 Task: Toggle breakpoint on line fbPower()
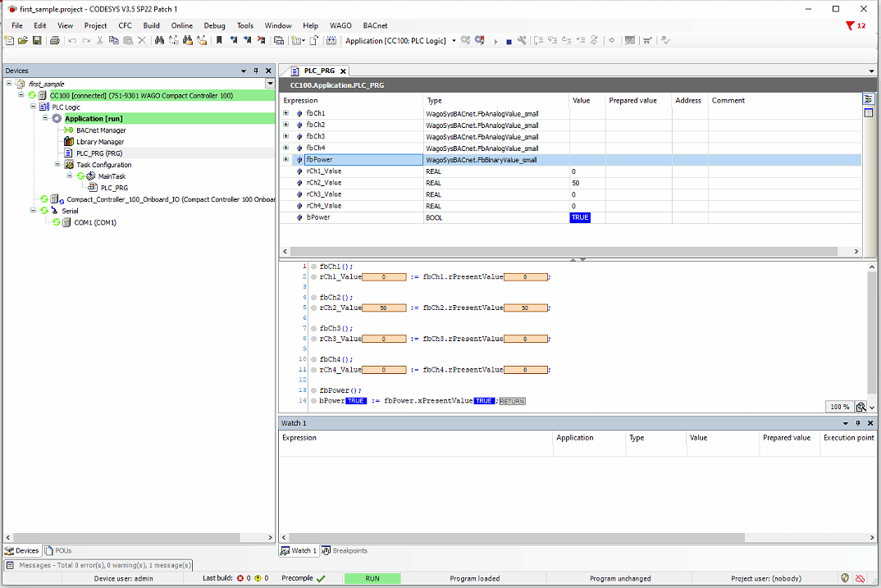click(x=313, y=390)
